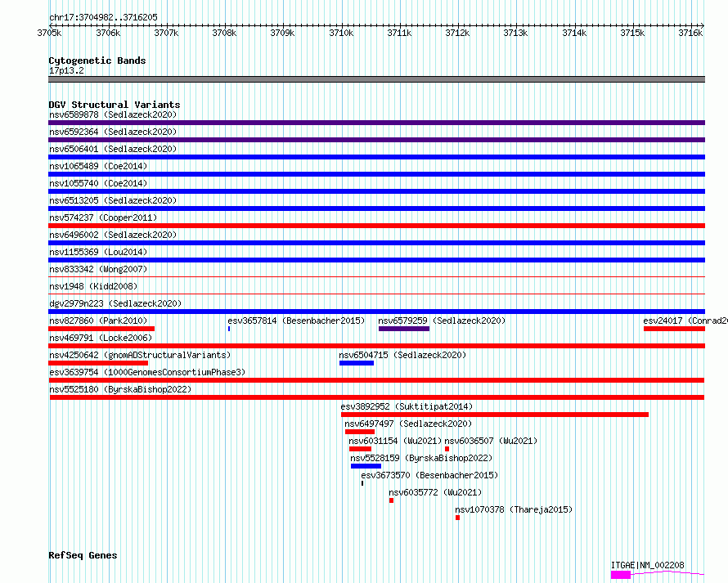Click the red nsv827860 variant bar

(x=101, y=329)
